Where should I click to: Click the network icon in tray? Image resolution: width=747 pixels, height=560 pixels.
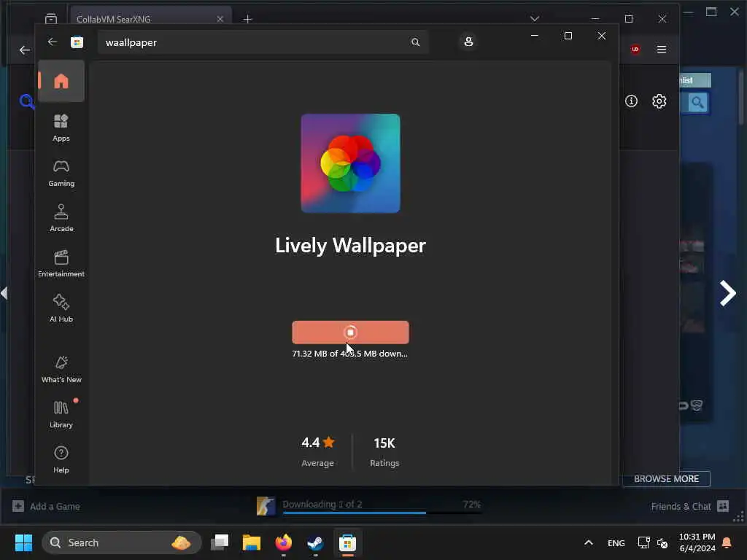pyautogui.click(x=643, y=542)
